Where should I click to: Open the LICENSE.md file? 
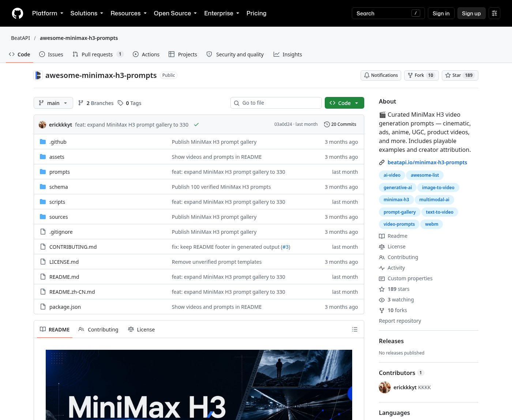pos(64,262)
